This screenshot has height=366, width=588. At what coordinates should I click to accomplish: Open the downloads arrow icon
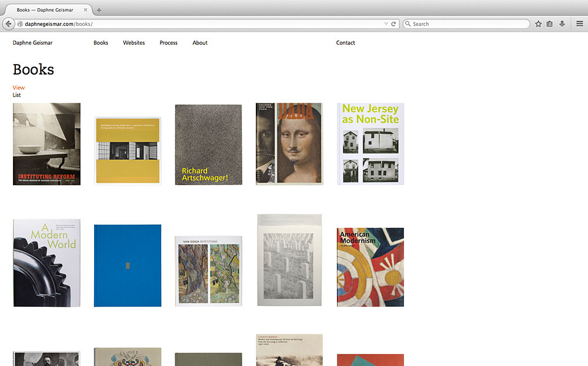coord(562,24)
